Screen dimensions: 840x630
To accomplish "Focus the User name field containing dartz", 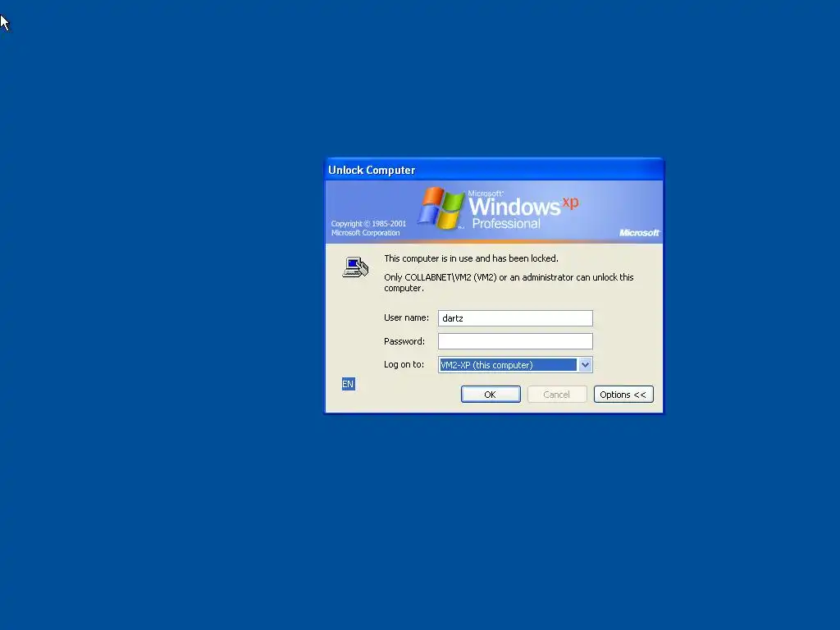I will (x=515, y=318).
